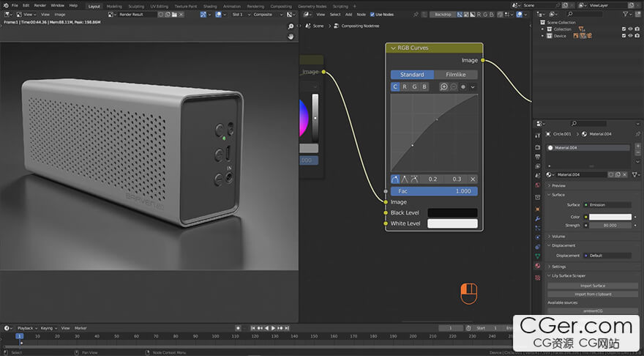Hide Device with its eye icon
The image size is (644, 356).
click(x=630, y=36)
